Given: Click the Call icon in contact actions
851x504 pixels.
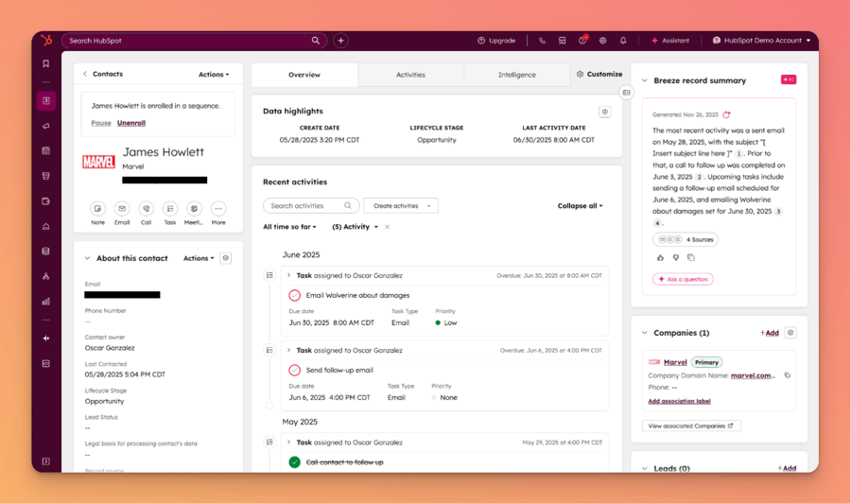Looking at the screenshot, I should coord(146,209).
